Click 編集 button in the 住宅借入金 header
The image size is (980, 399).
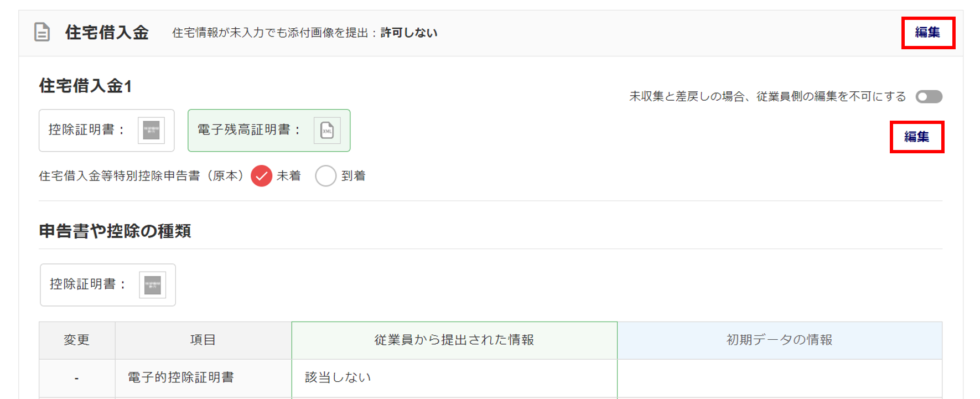[x=928, y=33]
